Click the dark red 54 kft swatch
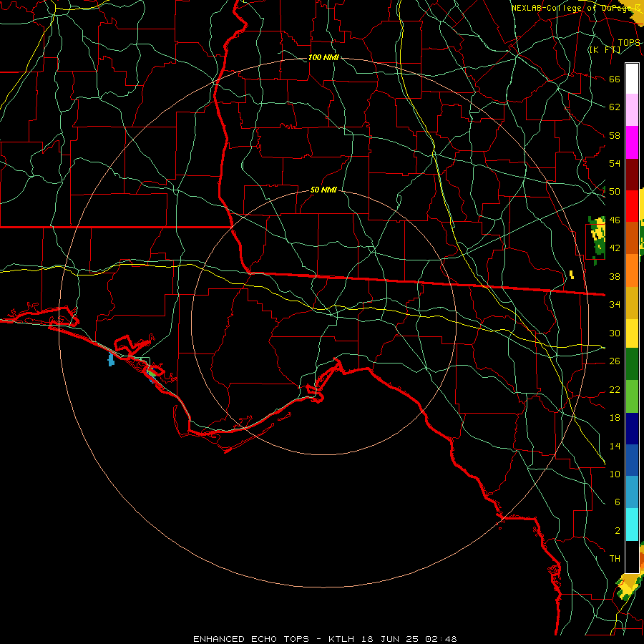Screen dimensions: 644x644 [632, 174]
